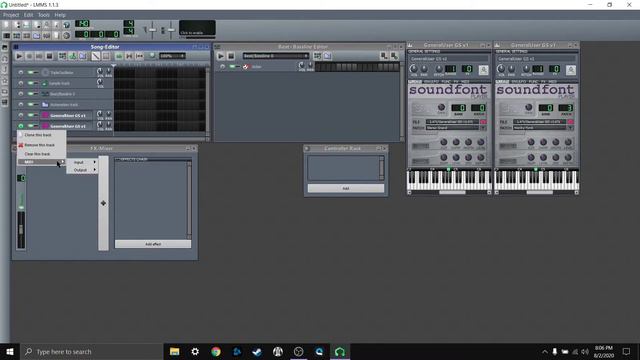Image resolution: width=640 pixels, height=360 pixels.
Task: Select 'Clear this track' menu entry
Action: coord(41,154)
